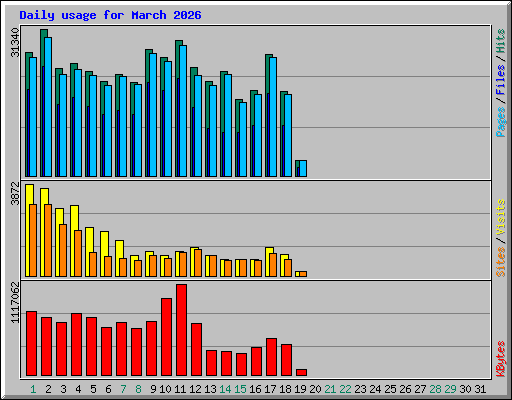Click the cyan pages bar for day 15
This screenshot has height=400, width=512.
tap(243, 139)
